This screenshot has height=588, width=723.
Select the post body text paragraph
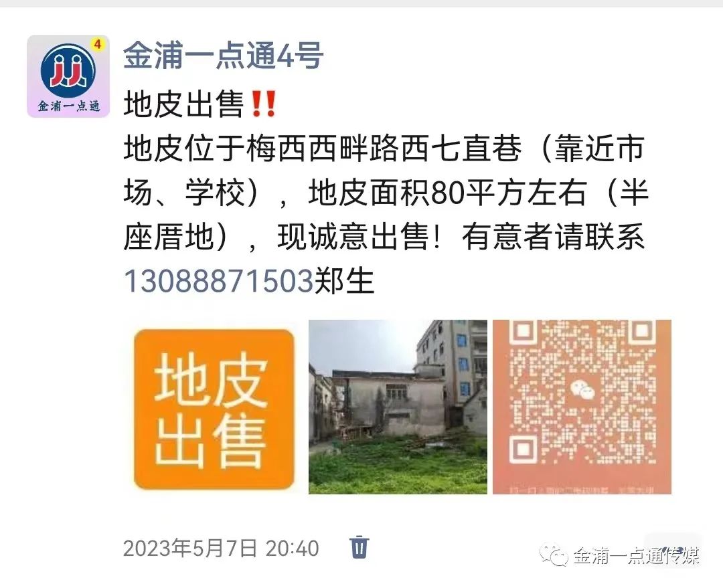[x=386, y=214]
